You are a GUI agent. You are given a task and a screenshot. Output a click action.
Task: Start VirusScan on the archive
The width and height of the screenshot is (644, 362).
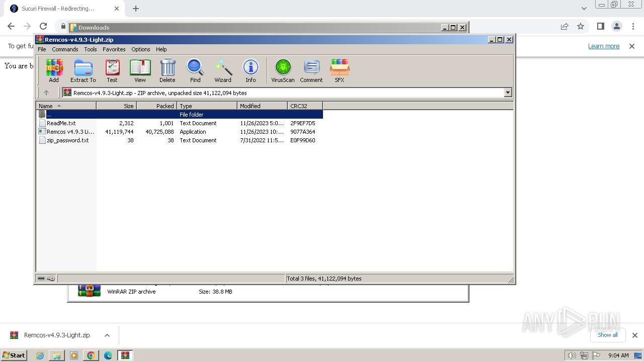[283, 70]
